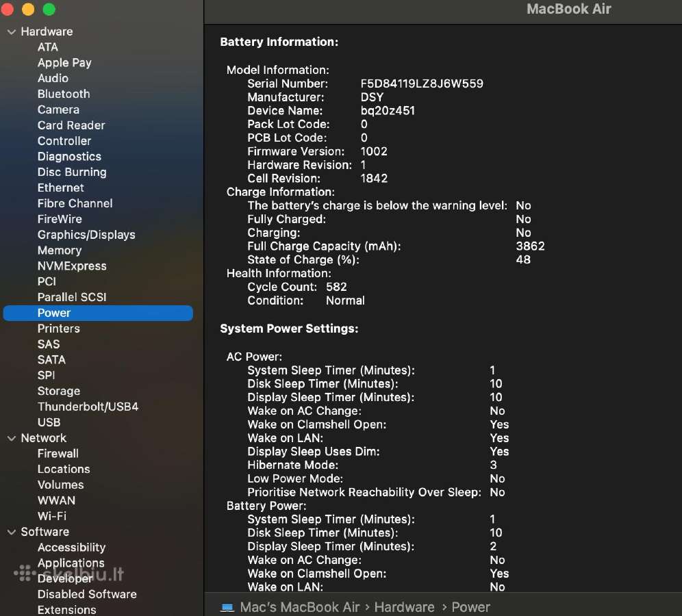
Task: Click the yellow minimize window button
Action: pos(28,9)
